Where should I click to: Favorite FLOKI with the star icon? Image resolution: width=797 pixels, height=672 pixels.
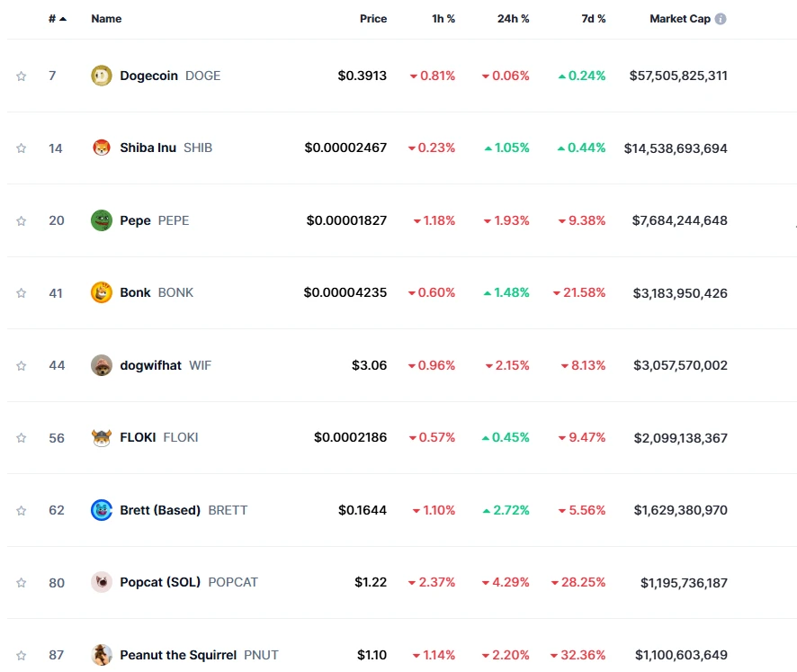(x=22, y=437)
